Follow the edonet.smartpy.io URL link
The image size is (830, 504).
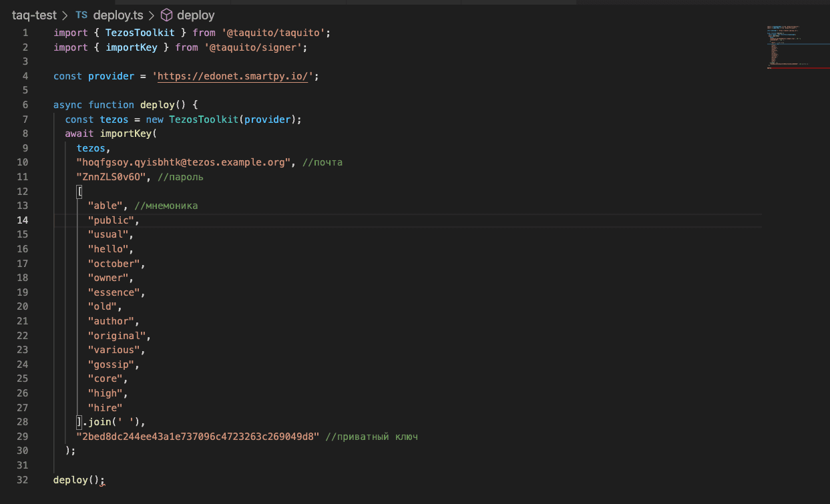(233, 76)
